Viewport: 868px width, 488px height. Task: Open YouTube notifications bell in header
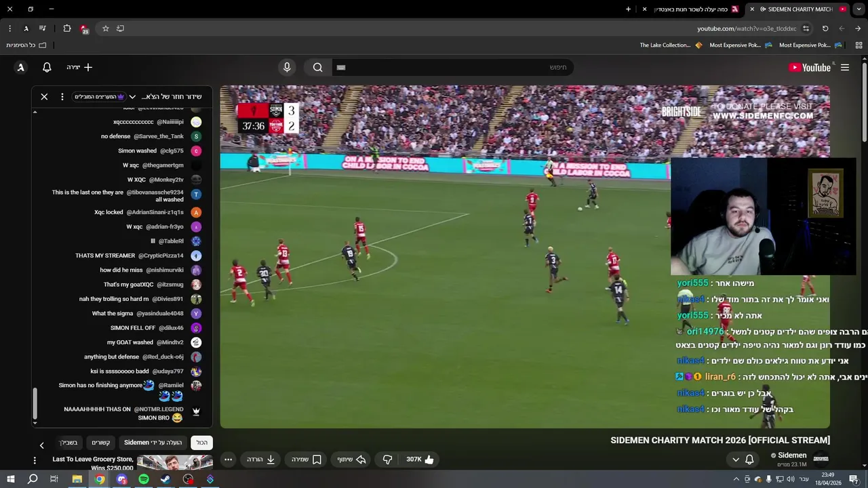47,67
